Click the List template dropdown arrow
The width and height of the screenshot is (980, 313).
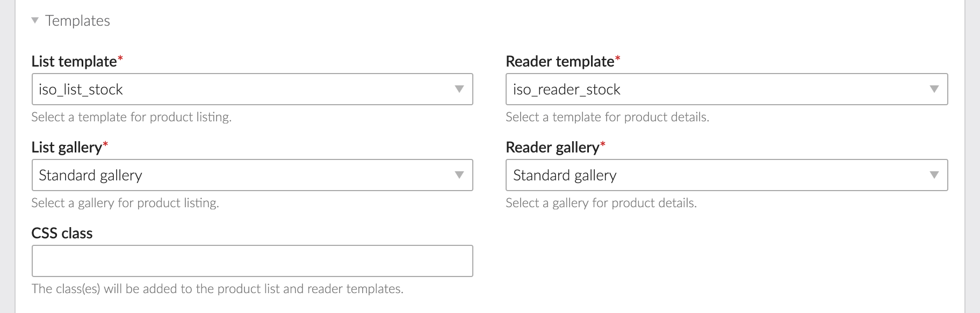[x=459, y=89]
